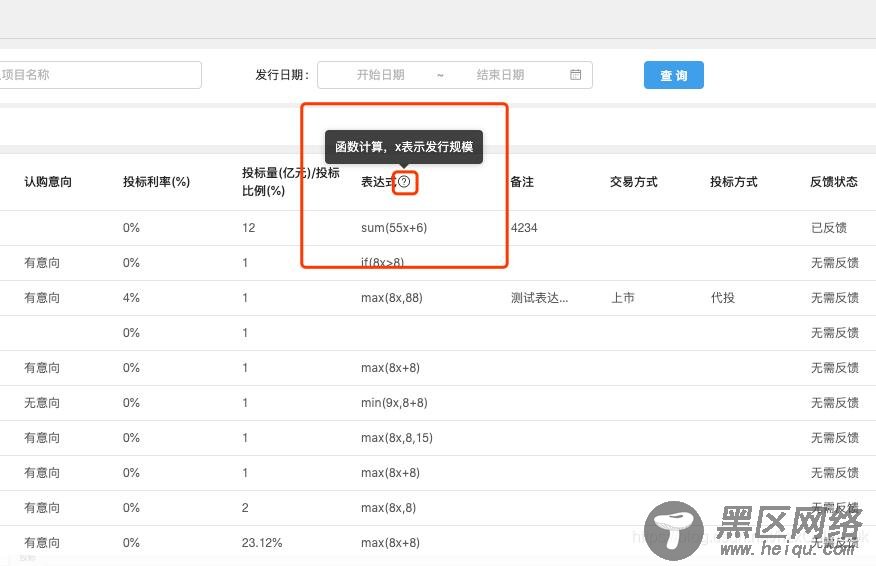Click the 已反馈 status cell

(829, 228)
